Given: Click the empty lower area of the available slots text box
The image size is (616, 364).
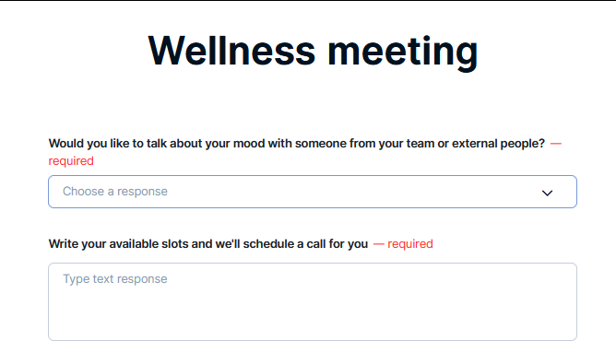Looking at the screenshot, I should click(x=313, y=318).
